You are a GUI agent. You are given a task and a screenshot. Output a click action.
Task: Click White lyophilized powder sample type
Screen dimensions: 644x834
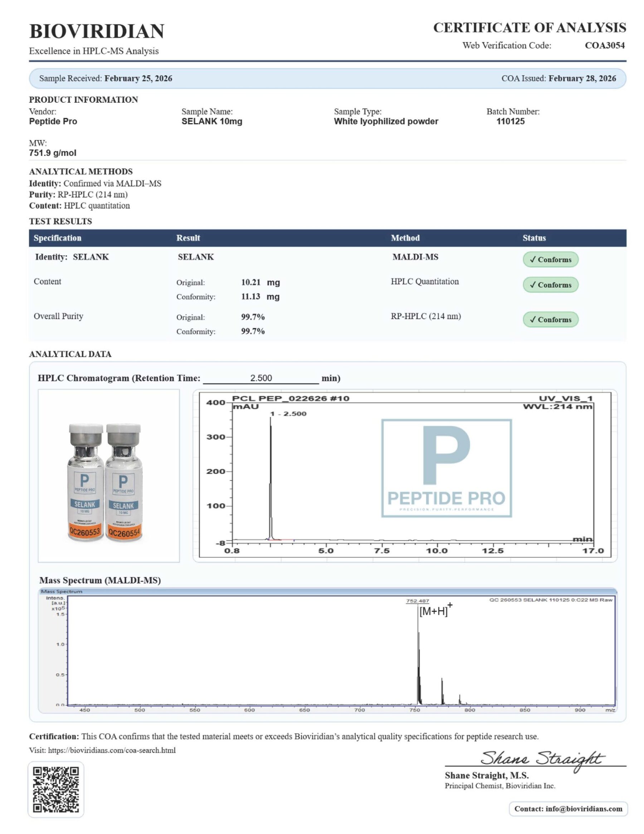pyautogui.click(x=386, y=121)
